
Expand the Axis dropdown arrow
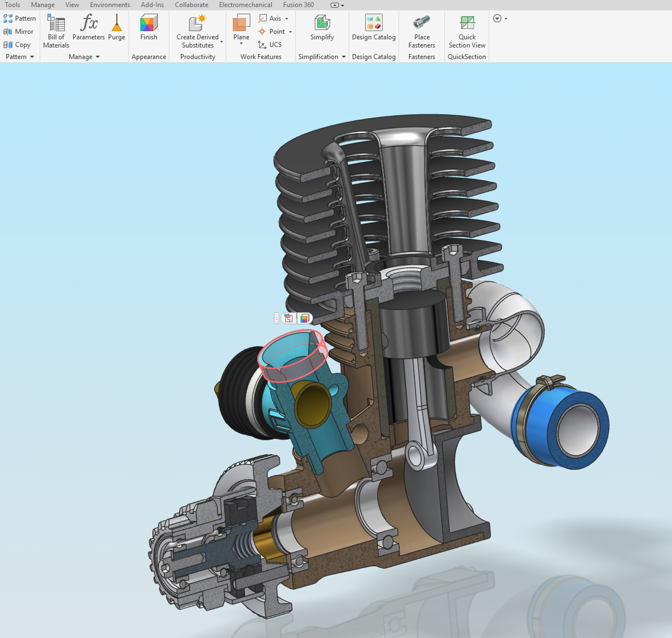click(x=287, y=19)
